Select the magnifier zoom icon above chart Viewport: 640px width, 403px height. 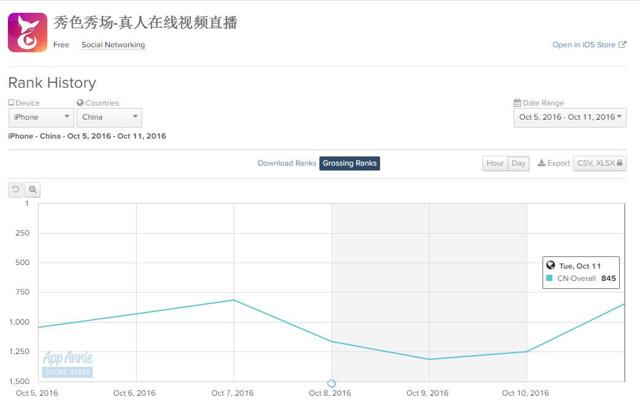point(33,190)
